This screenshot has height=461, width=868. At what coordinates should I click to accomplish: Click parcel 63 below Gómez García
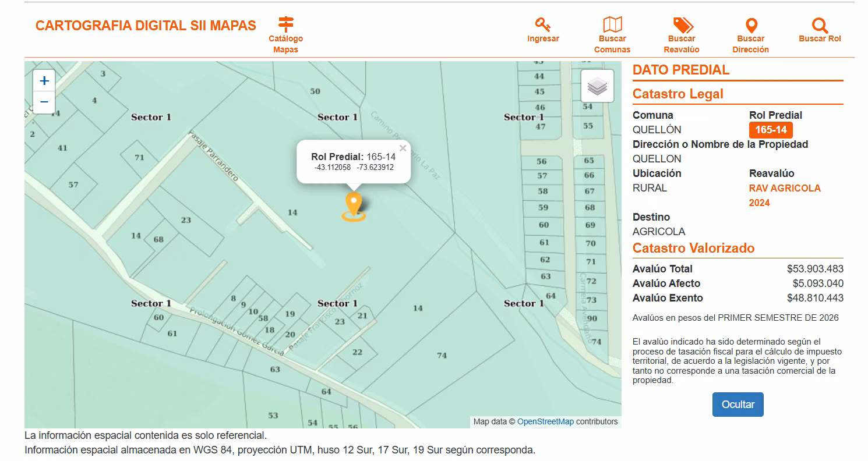275,370
